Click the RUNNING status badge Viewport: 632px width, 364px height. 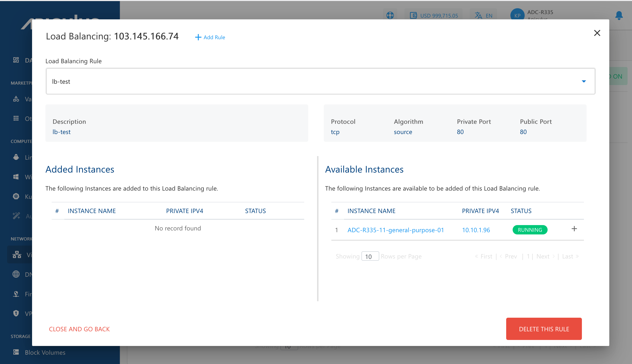coord(530,230)
